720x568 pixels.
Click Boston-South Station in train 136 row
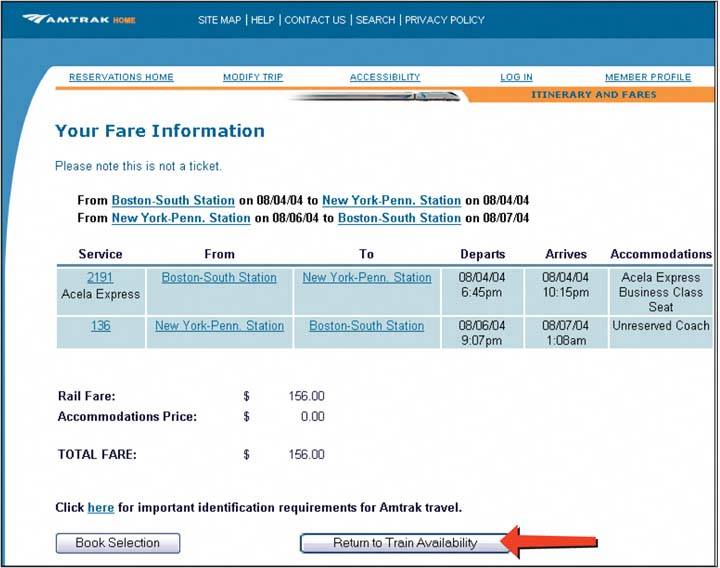tap(366, 326)
